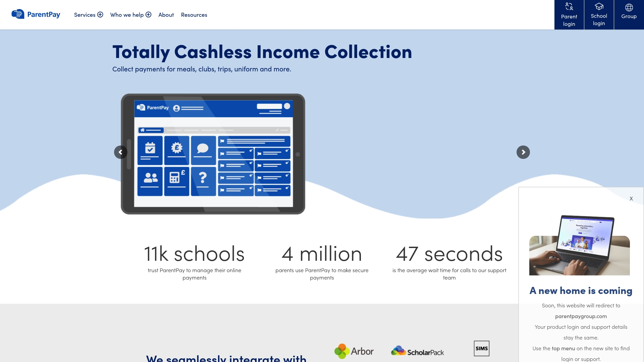Click the '4 million' statistic
644x362 pixels.
tap(322, 254)
